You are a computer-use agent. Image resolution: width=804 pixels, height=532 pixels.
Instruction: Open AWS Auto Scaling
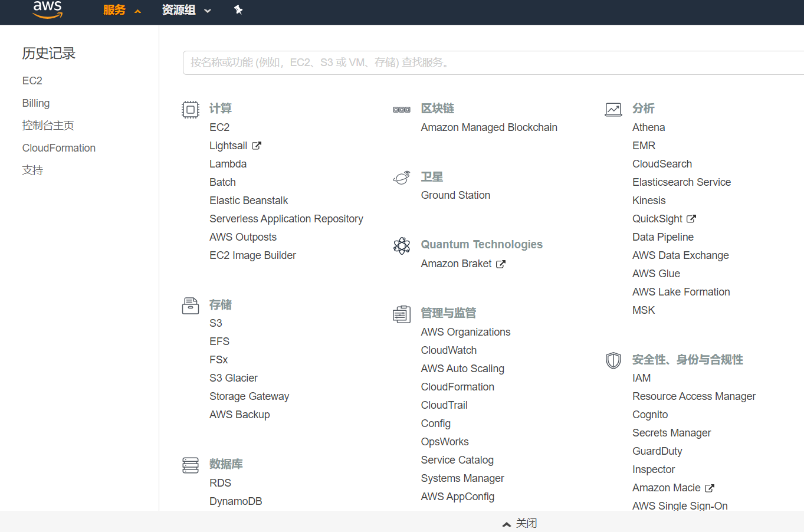(462, 369)
